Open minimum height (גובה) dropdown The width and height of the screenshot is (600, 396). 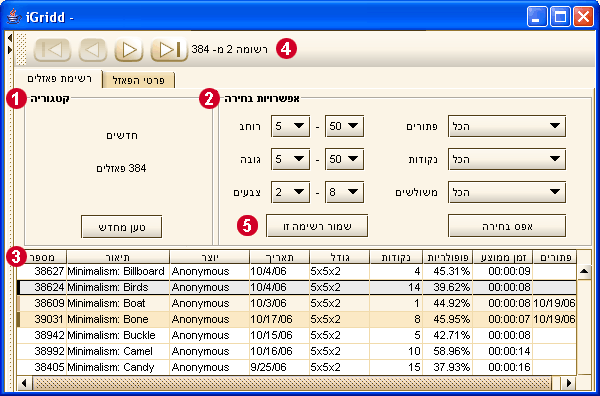(290, 159)
